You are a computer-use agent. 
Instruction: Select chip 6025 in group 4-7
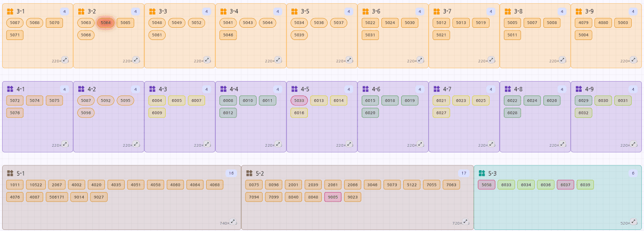(x=481, y=100)
